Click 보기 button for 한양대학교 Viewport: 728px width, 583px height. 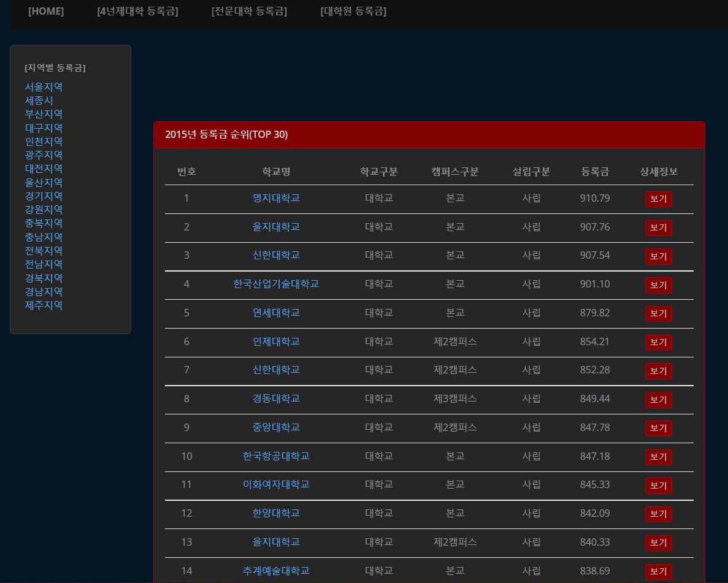coord(658,514)
